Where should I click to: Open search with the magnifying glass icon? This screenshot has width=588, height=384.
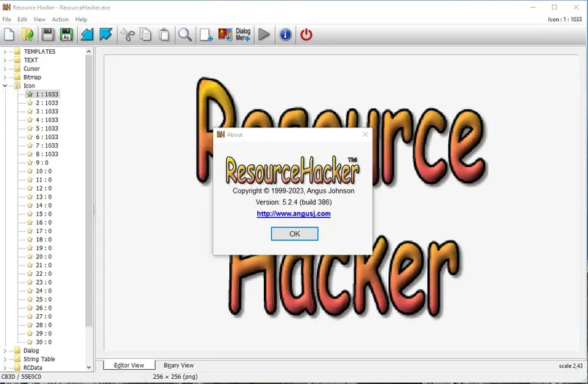click(185, 35)
